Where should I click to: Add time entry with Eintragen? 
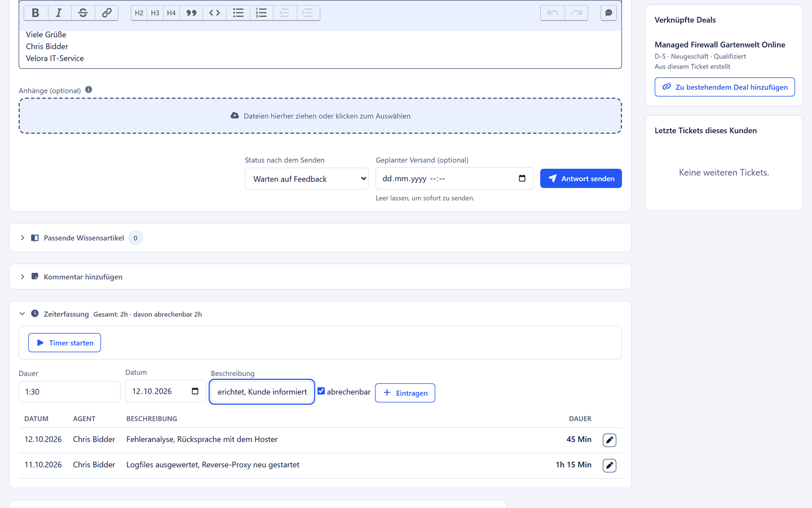tap(405, 393)
